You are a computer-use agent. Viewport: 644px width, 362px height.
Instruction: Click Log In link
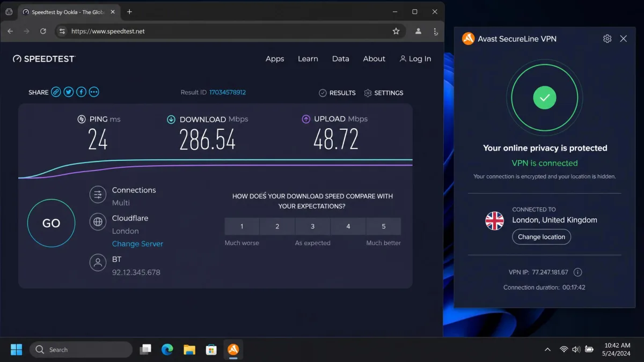[x=415, y=59]
